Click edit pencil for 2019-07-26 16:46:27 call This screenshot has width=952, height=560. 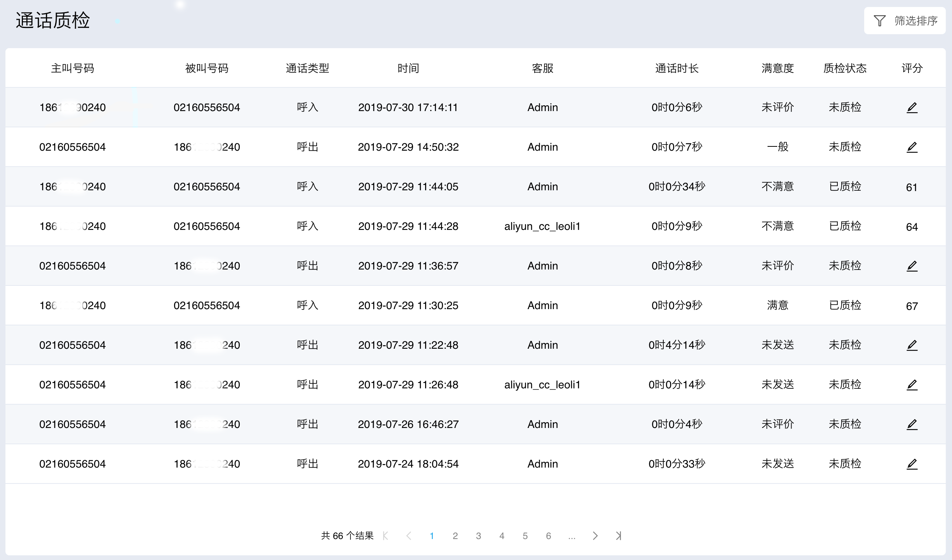point(912,424)
